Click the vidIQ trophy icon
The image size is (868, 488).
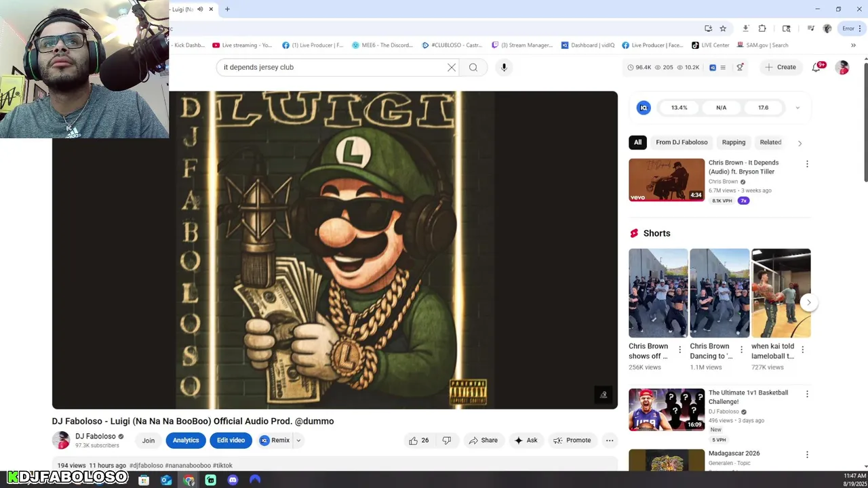point(740,67)
